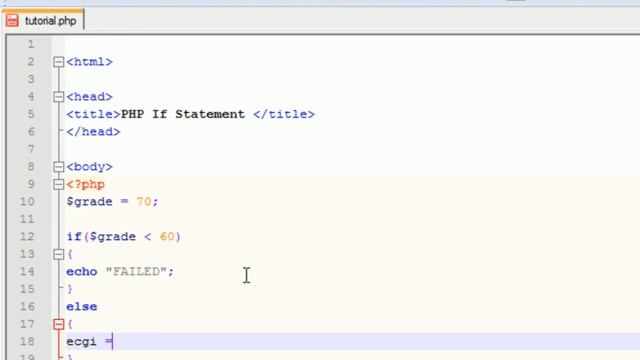Screen dimensions: 640x360
Task: Click the <title> opening tag
Action: (x=93, y=114)
